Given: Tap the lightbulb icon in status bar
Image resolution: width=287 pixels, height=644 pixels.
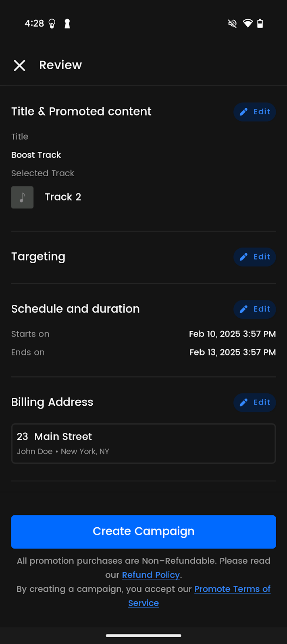Looking at the screenshot, I should click(52, 24).
